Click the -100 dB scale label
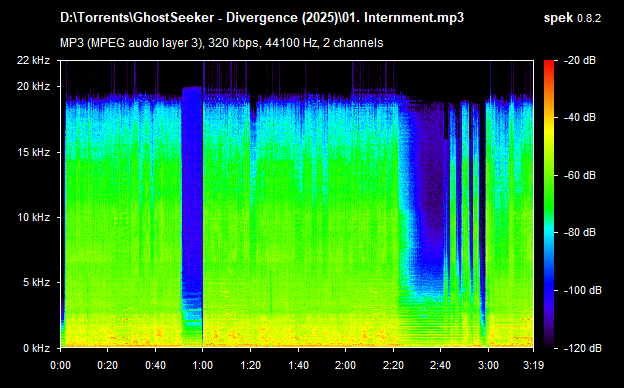The image size is (624, 388). click(x=583, y=290)
